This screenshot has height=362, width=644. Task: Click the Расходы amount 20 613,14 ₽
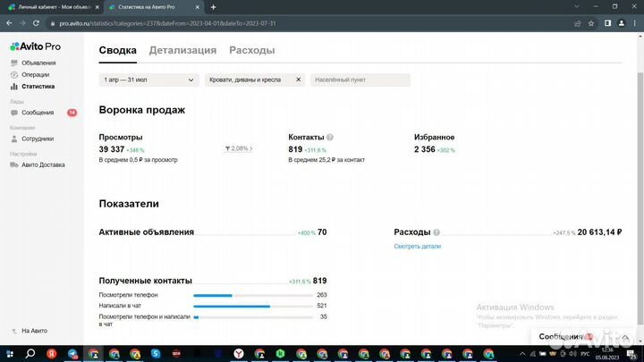click(x=599, y=232)
